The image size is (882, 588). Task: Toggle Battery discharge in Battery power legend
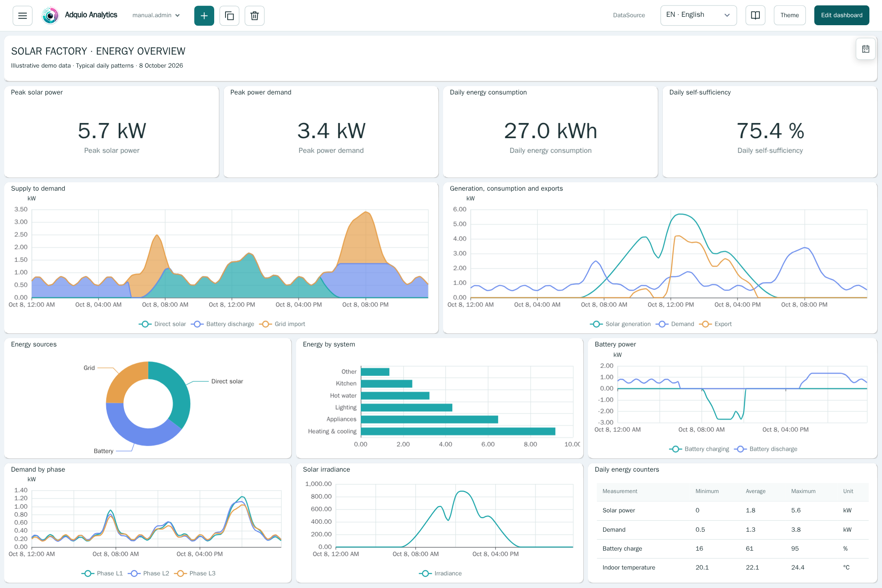766,449
